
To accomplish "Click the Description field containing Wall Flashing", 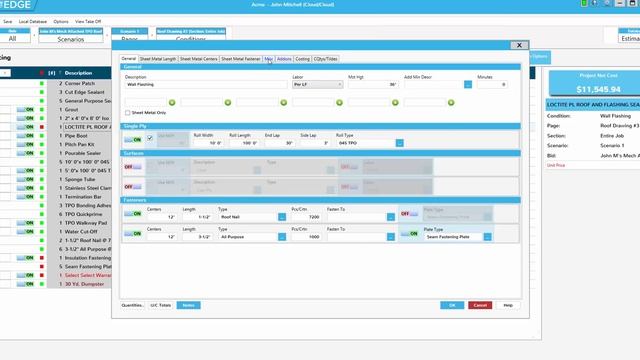I will coord(206,84).
